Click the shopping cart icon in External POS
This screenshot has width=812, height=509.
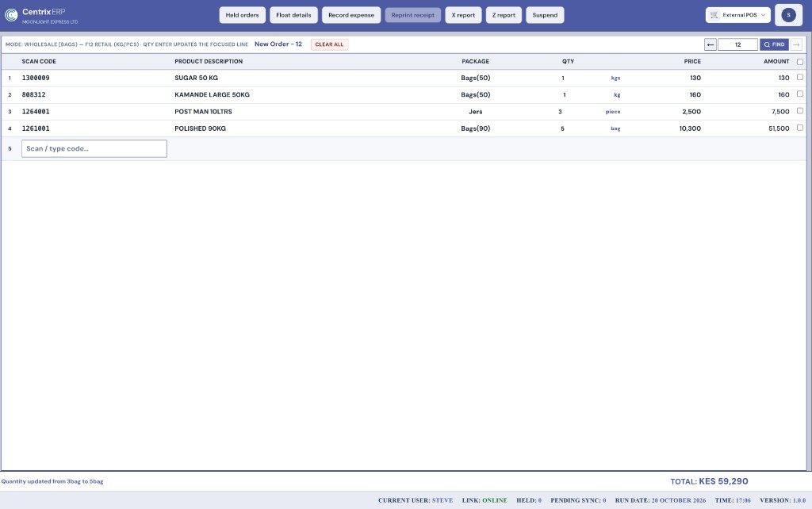pos(714,15)
